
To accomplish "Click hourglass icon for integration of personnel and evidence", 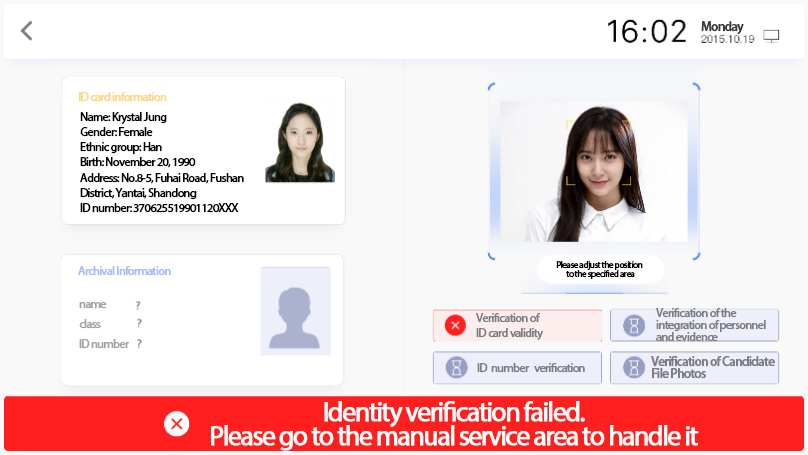I will tap(634, 325).
